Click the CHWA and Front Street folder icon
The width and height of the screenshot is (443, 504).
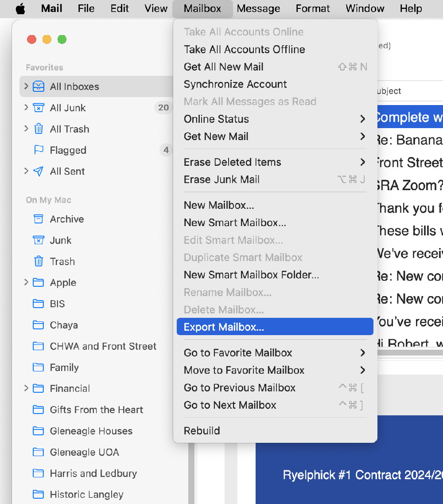[39, 346]
